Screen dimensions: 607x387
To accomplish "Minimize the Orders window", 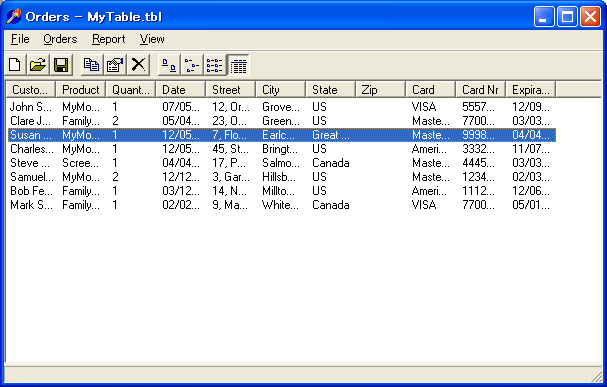I will [544, 17].
